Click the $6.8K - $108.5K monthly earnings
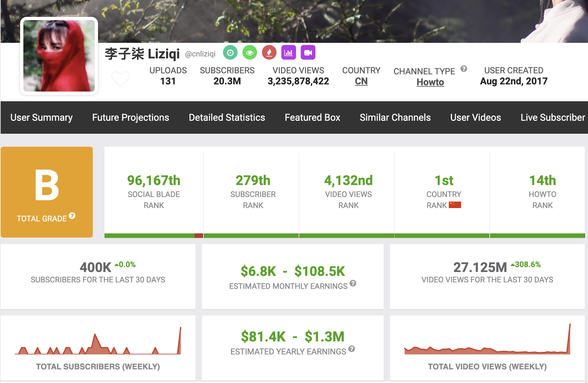Image resolution: width=588 pixels, height=383 pixels. pos(293,271)
